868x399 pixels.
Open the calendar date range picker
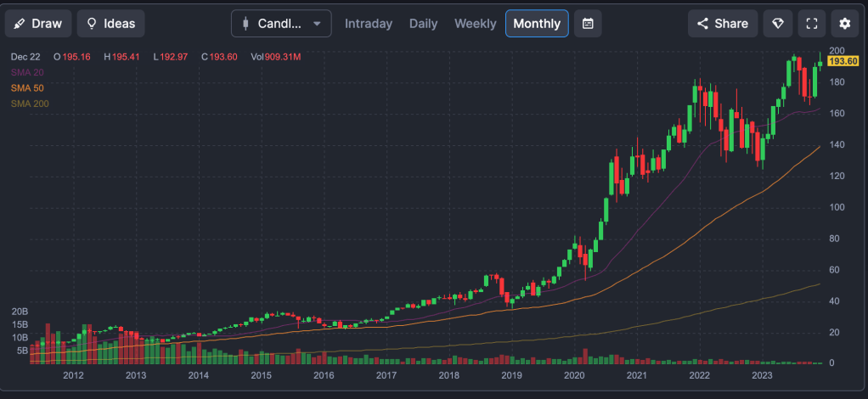[x=588, y=24]
